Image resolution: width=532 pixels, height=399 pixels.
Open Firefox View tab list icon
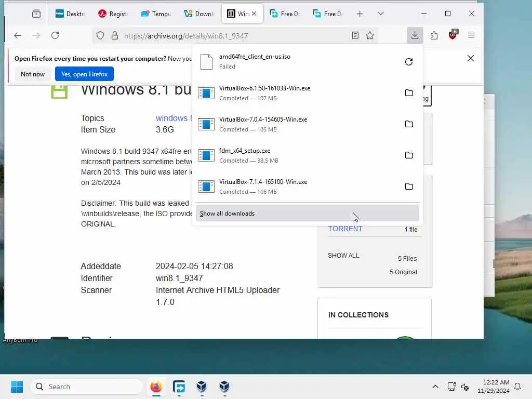[36, 14]
